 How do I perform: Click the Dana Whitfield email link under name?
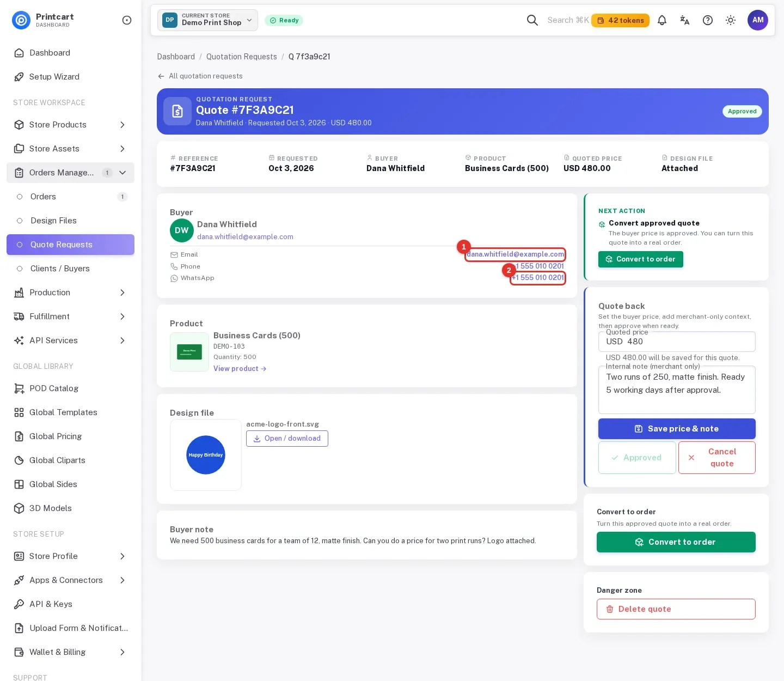pyautogui.click(x=245, y=237)
